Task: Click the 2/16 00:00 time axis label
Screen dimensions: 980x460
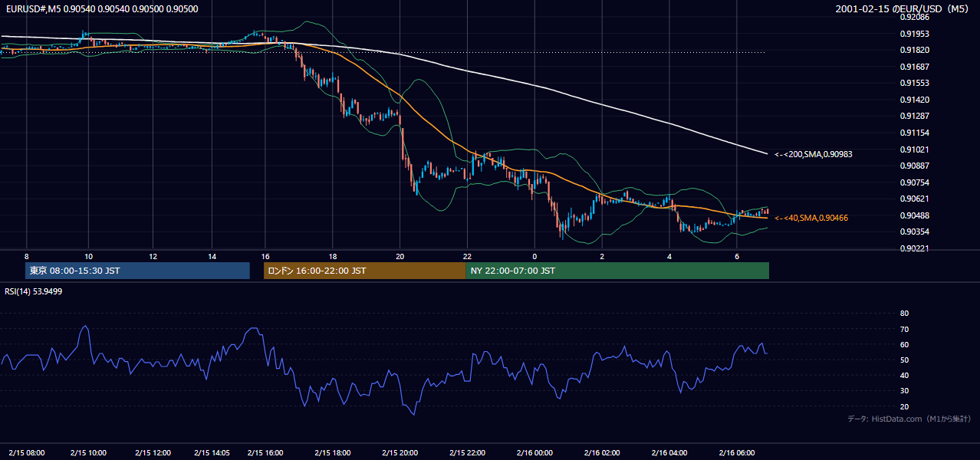Action: point(534,452)
